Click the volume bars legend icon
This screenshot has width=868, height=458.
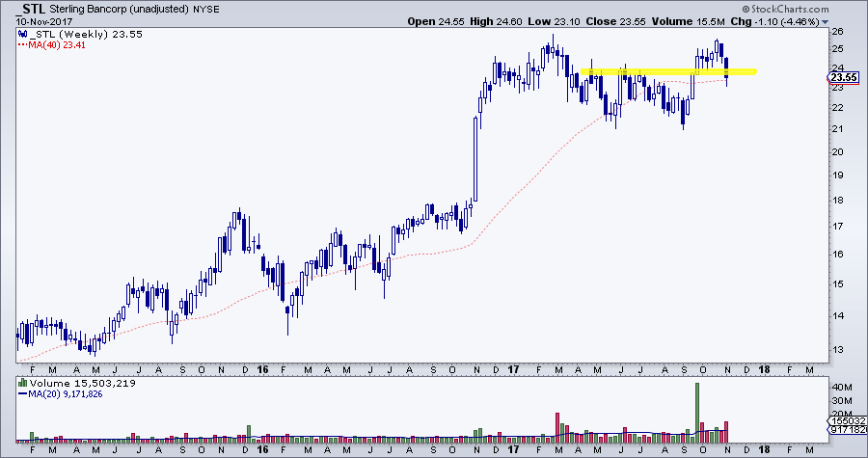tap(23, 383)
